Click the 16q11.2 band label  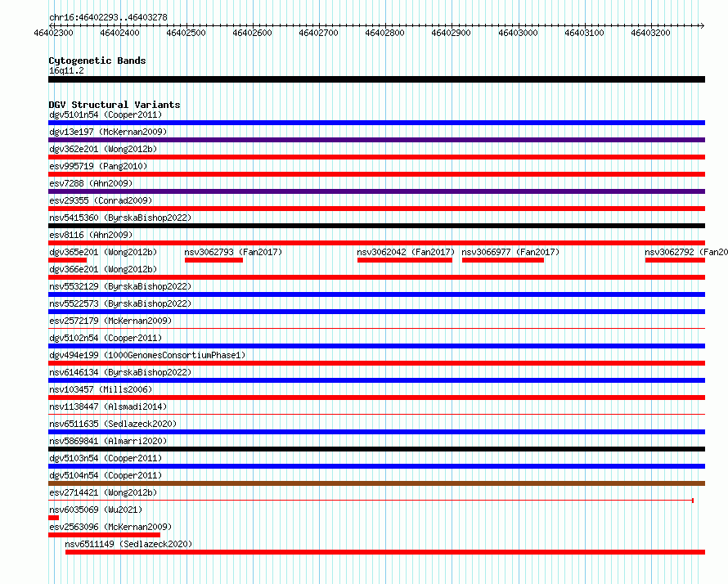(x=66, y=70)
